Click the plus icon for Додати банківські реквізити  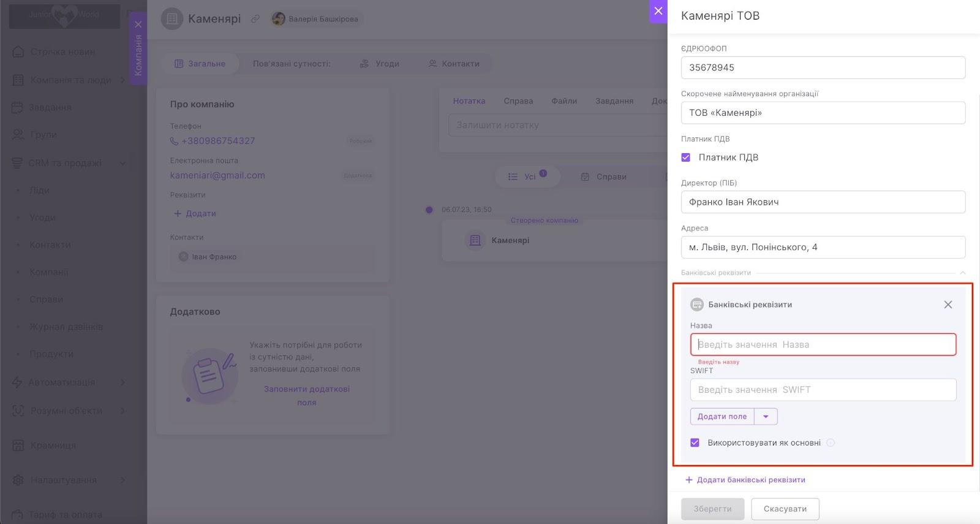[689, 480]
